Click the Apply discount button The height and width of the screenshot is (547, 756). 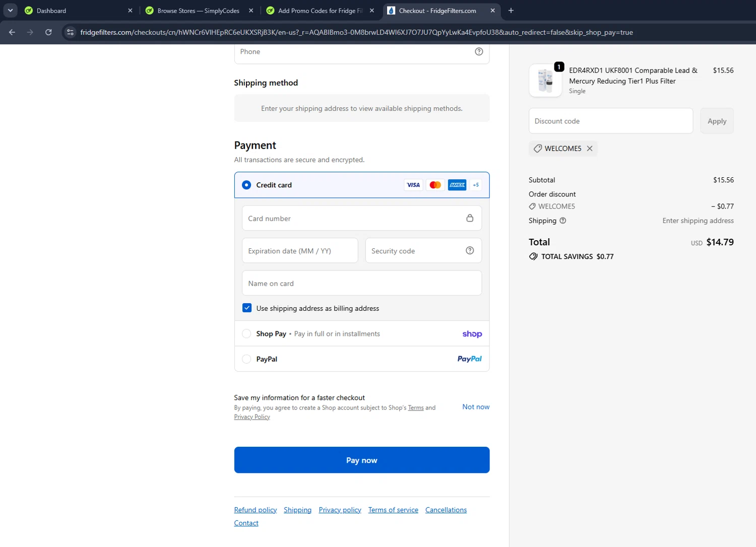717,121
